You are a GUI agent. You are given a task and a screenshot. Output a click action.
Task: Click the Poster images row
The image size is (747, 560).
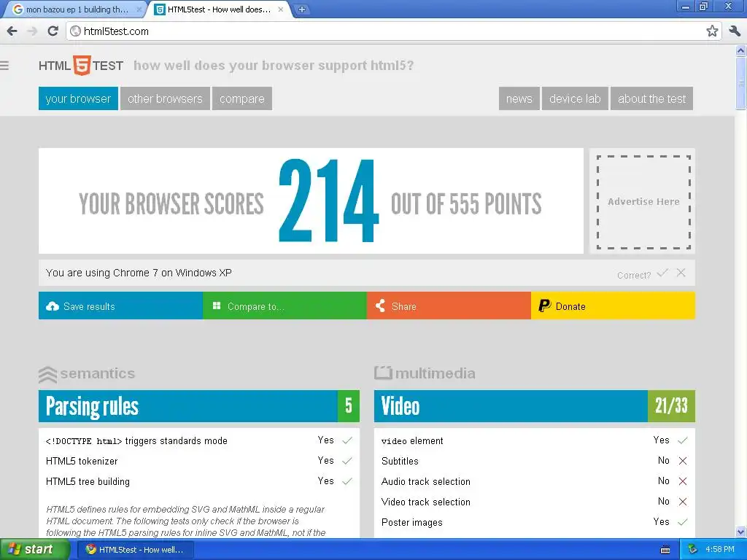(x=535, y=522)
